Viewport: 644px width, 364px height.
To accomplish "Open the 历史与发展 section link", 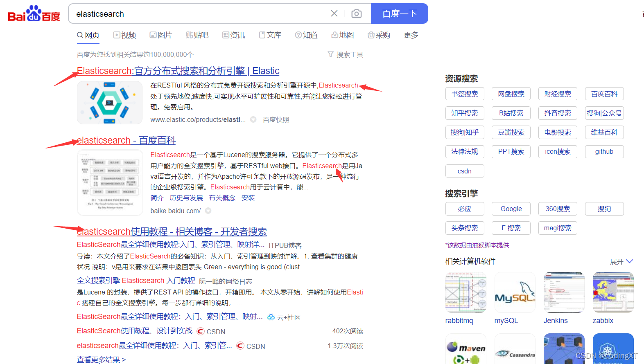I will (x=186, y=198).
